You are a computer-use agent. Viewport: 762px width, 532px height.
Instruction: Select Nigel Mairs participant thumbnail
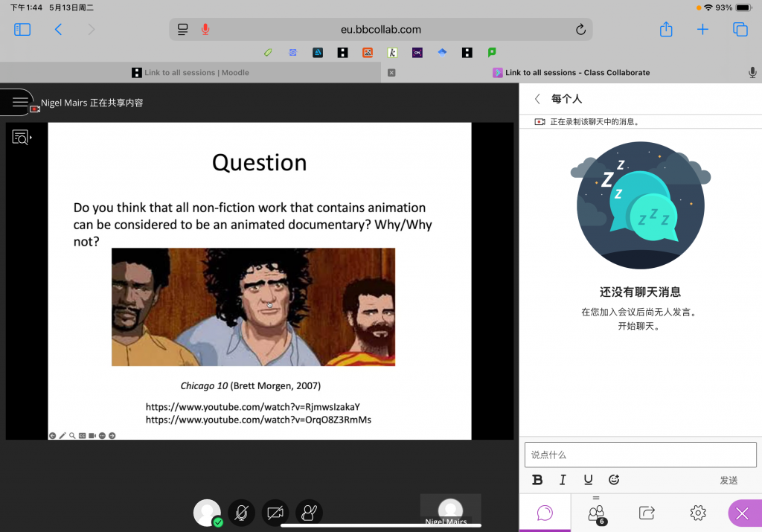450,510
